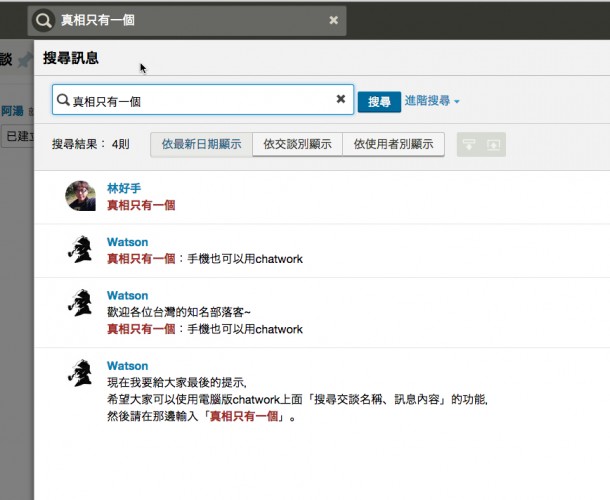
Task: Click the pin icon behind the search panel
Action: 23,61
